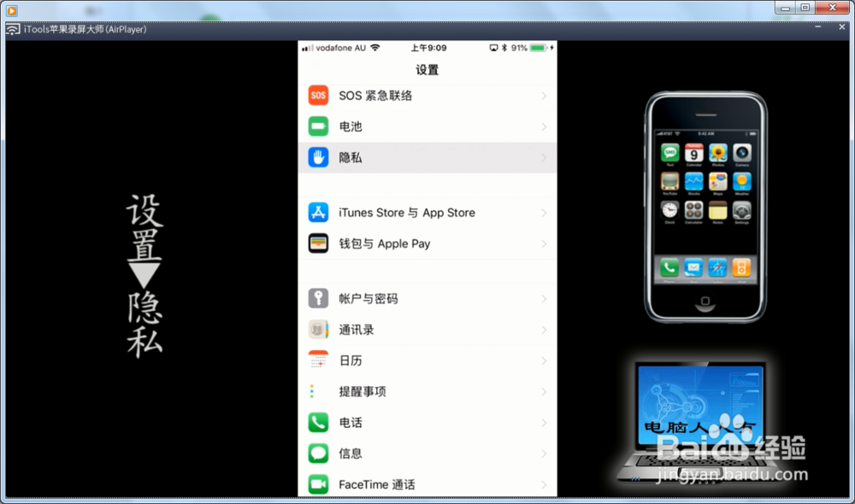Tap the SOS emergency contact icon
This screenshot has width=855, height=504.
coord(318,96)
